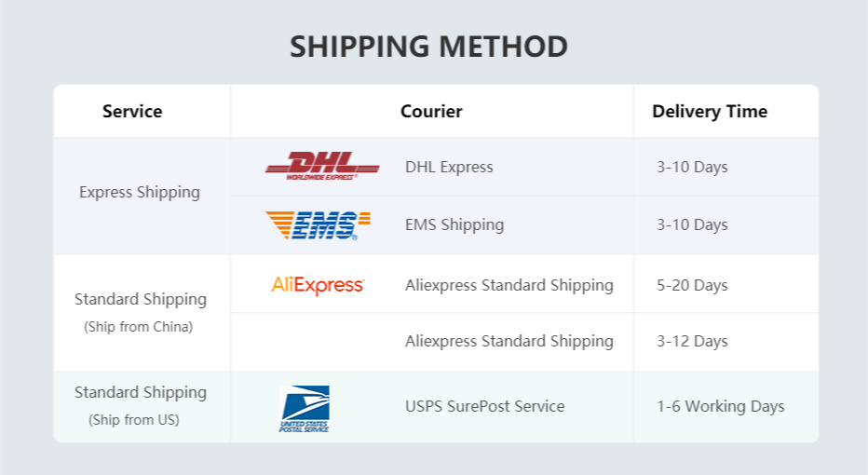Select the DHL Express courier text
868x475 pixels.
click(449, 168)
